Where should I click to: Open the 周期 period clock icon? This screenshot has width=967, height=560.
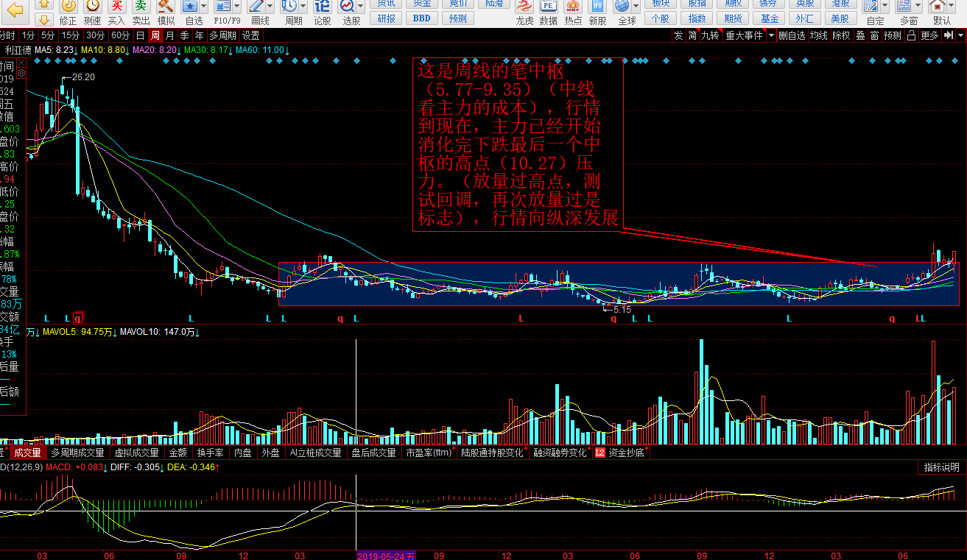(x=290, y=6)
